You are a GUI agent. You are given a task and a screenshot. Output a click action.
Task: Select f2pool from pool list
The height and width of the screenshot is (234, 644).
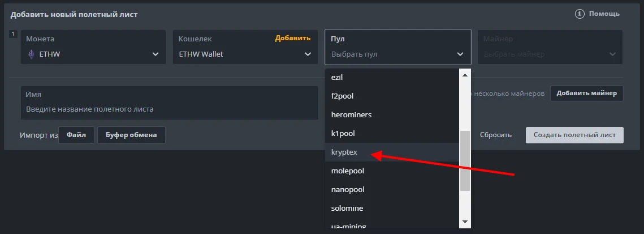[342, 96]
